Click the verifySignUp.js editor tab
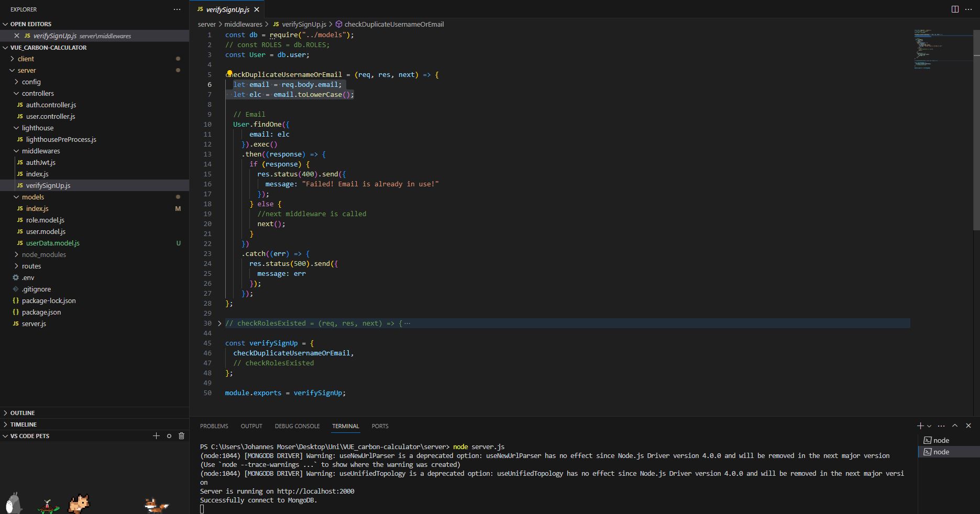Image resolution: width=980 pixels, height=514 pixels. click(x=227, y=9)
